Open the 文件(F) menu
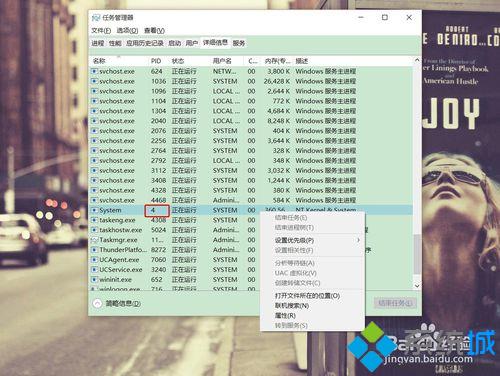This screenshot has height=376, width=500. [x=101, y=31]
